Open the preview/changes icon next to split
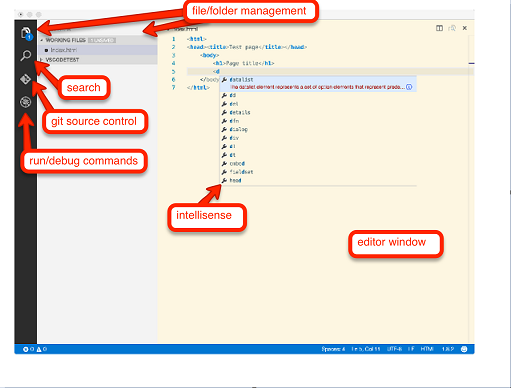The height and width of the screenshot is (388, 511). click(452, 28)
